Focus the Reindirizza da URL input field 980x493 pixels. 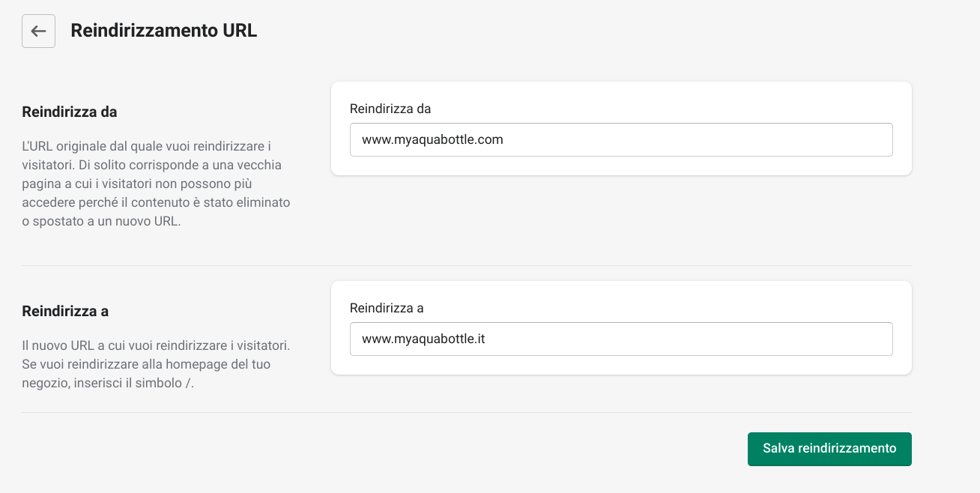click(x=620, y=140)
